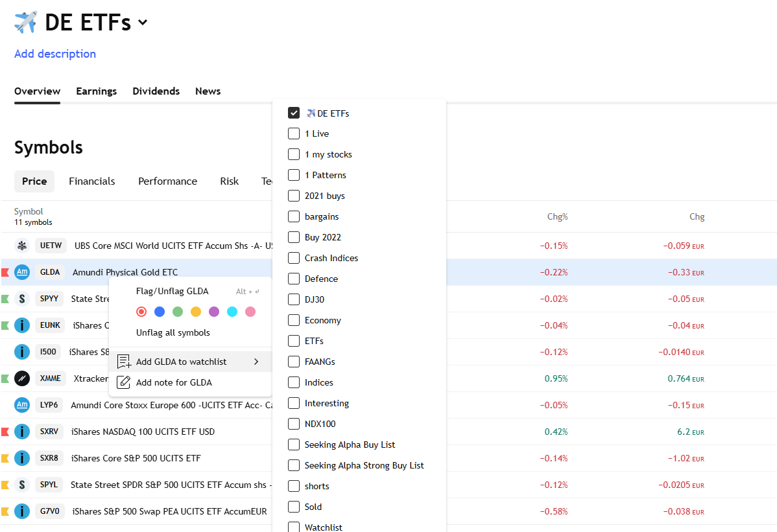Open the News tab
This screenshot has height=532, width=777.
(208, 91)
